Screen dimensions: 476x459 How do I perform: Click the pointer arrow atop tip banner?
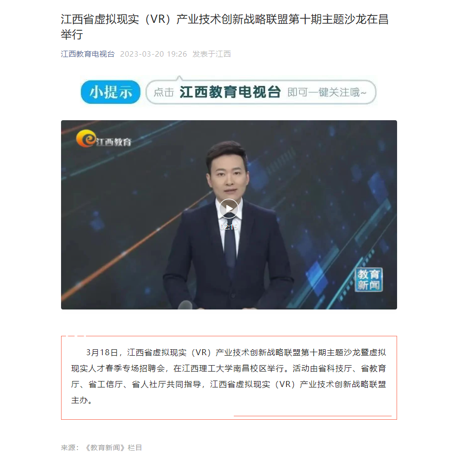(179, 78)
